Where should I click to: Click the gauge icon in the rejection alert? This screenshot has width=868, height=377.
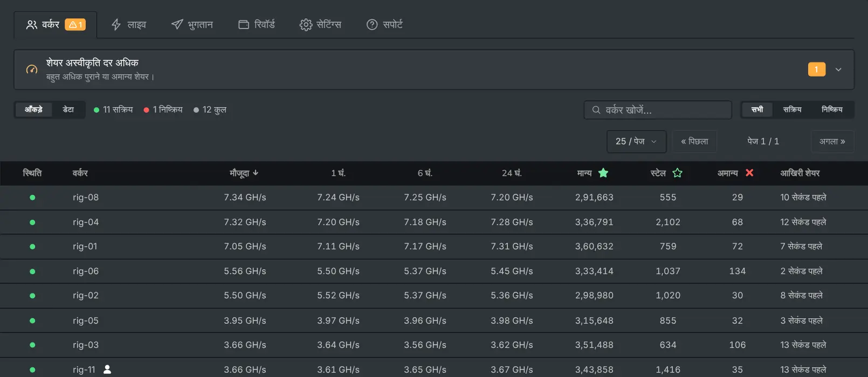point(32,69)
